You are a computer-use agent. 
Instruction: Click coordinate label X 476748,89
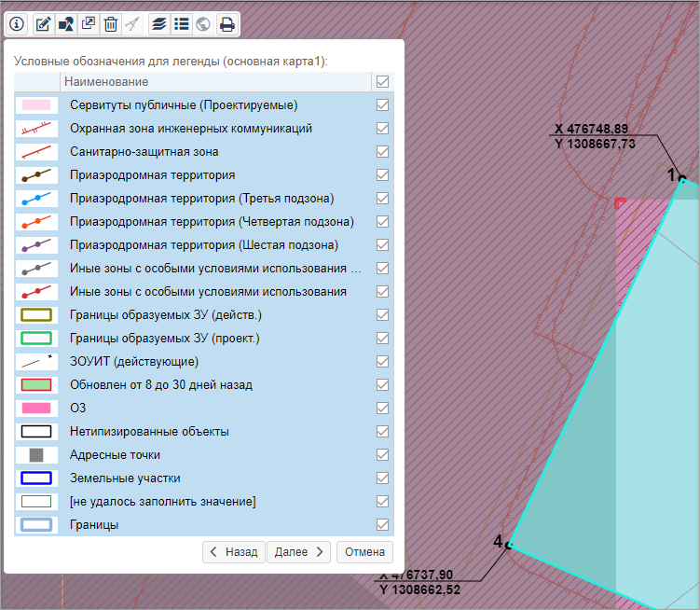point(592,129)
